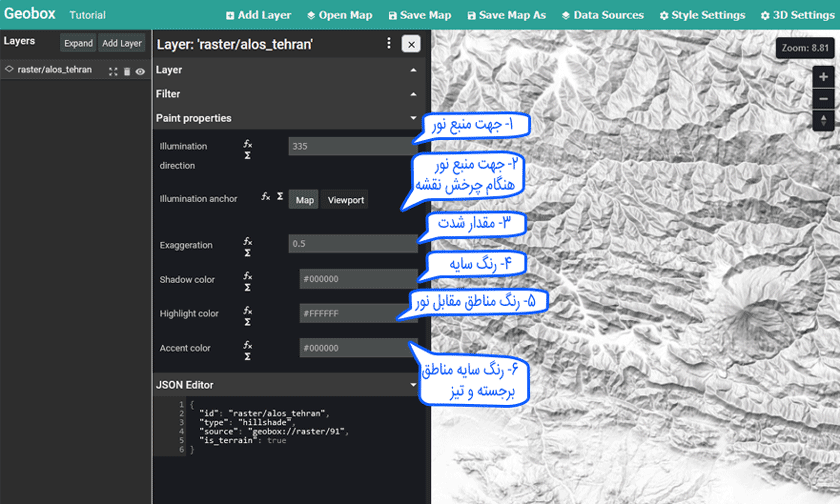Screen dimensions: 840x504
Task: Click the sigma icon beside Illumination anchor
Action: click(x=280, y=197)
